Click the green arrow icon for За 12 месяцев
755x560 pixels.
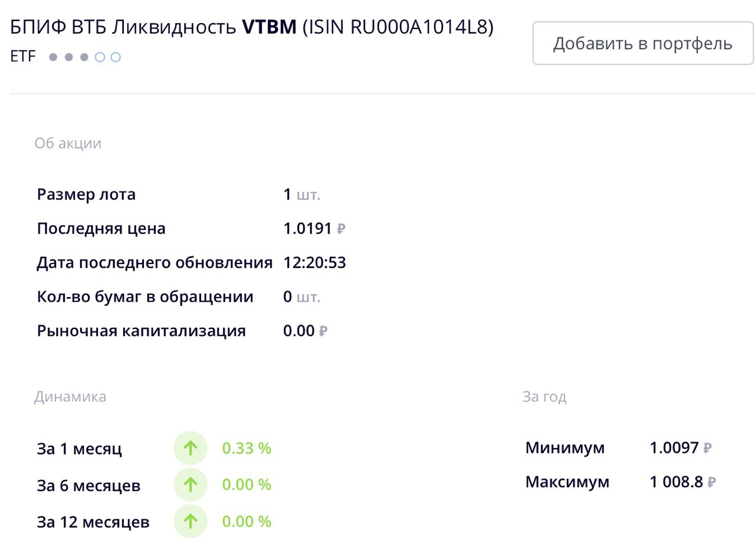(x=191, y=522)
